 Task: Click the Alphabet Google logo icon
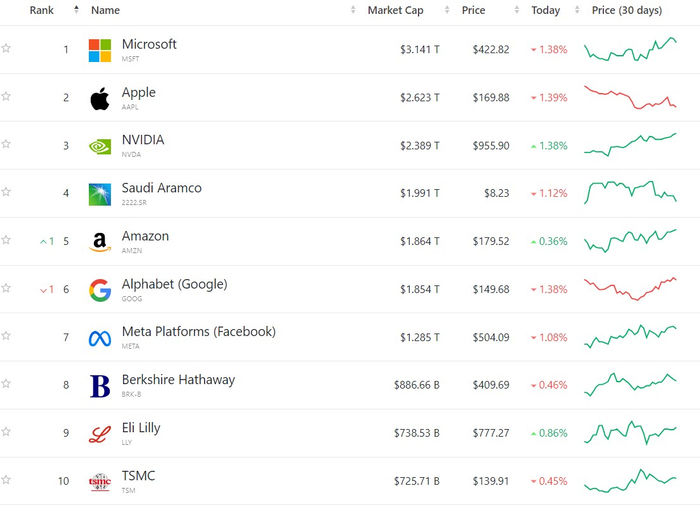point(100,290)
